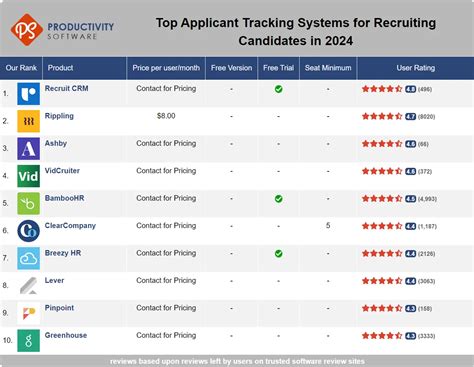Click the Price per user/month column header

[x=166, y=68]
